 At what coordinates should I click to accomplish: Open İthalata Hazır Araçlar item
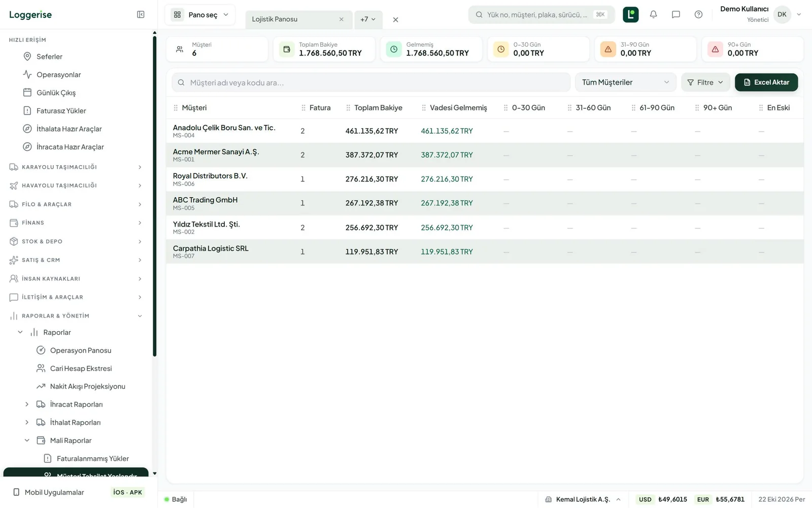(x=69, y=129)
